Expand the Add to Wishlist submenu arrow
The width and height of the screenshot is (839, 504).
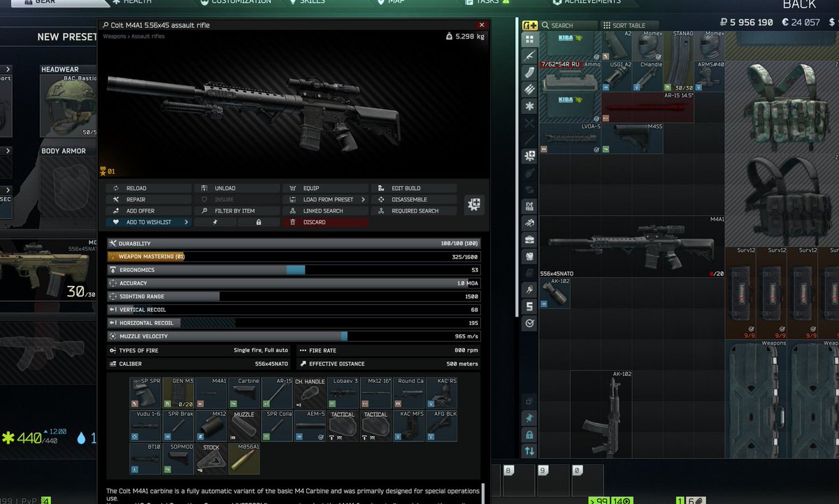186,222
